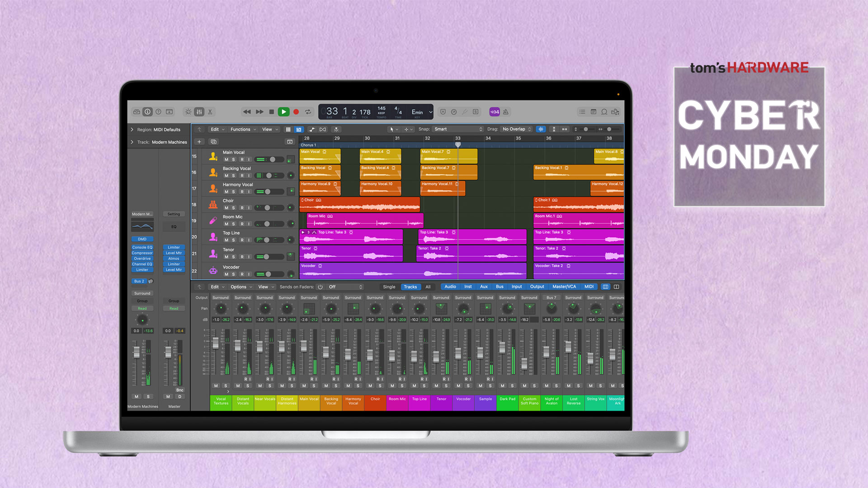
Task: Toggle the Inspector info icon
Action: point(148,112)
